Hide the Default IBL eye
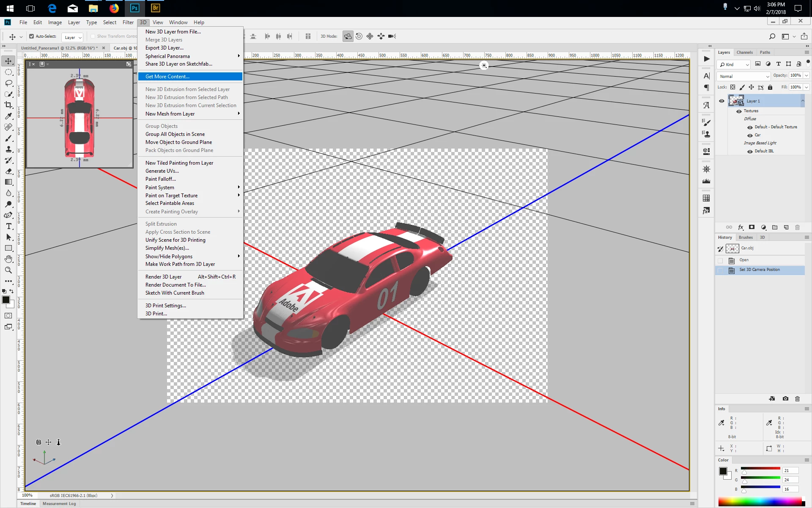Screen dimensions: 812x508 (750, 151)
